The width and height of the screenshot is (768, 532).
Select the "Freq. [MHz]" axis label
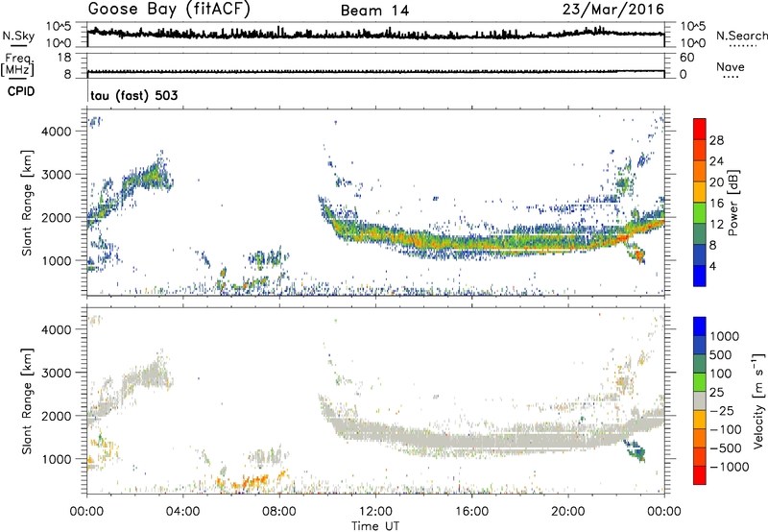pos(17,64)
